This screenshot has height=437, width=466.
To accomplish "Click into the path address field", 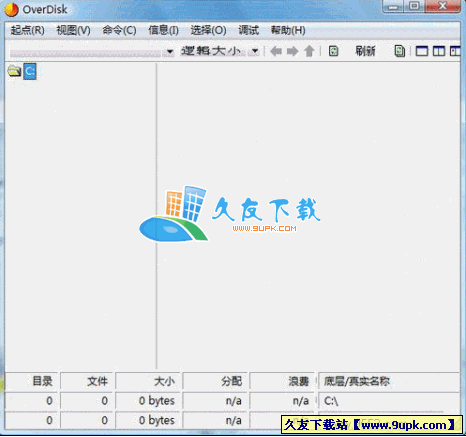I will 86,52.
